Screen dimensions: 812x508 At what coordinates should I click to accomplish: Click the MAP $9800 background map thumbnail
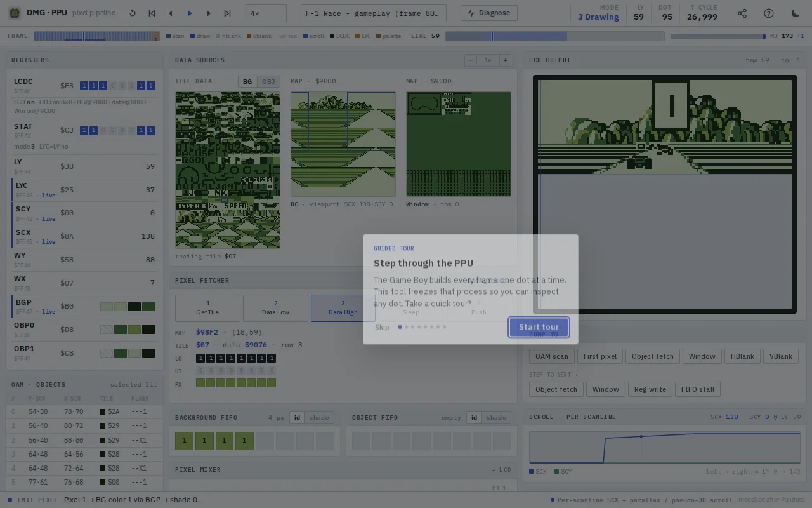tap(343, 144)
